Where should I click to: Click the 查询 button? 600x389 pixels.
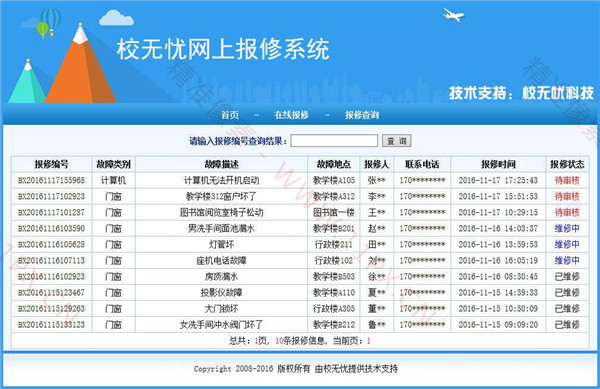397,141
